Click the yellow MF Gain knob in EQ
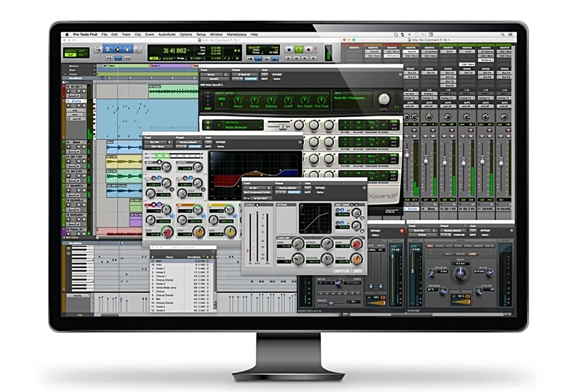This screenshot has height=392, width=579. 231,232
